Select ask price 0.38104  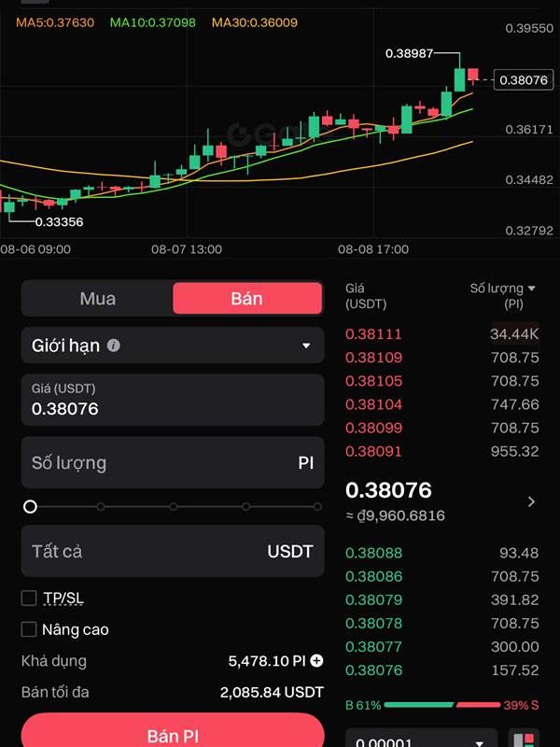coord(373,404)
